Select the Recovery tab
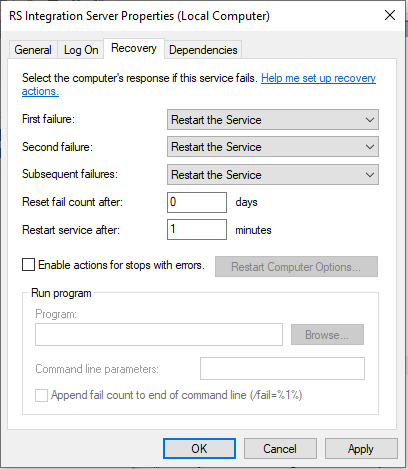 [134, 48]
